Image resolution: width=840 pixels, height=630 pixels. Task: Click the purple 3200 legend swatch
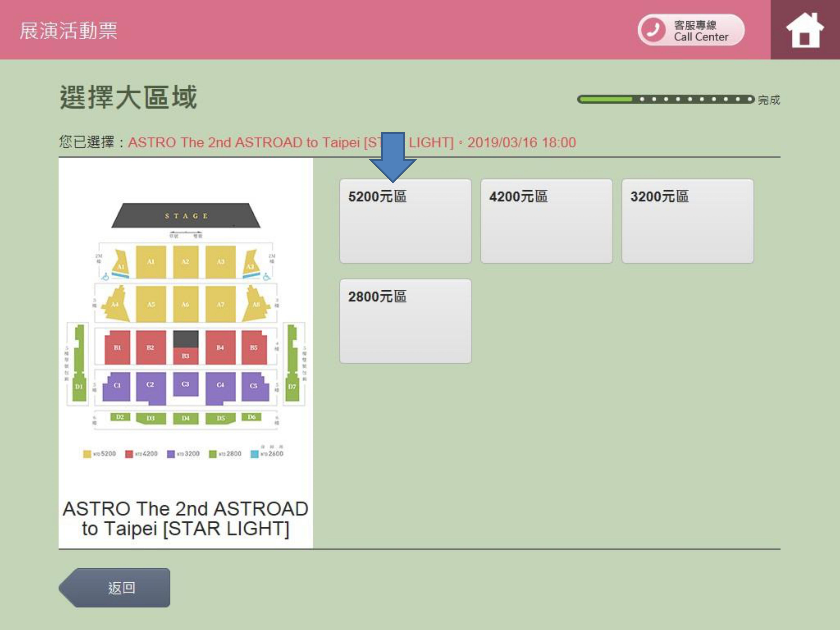click(171, 454)
